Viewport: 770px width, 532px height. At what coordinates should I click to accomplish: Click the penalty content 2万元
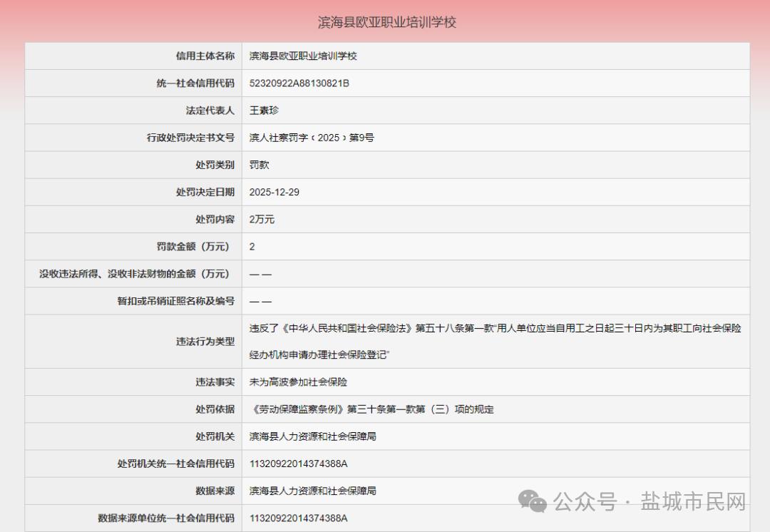pos(262,220)
